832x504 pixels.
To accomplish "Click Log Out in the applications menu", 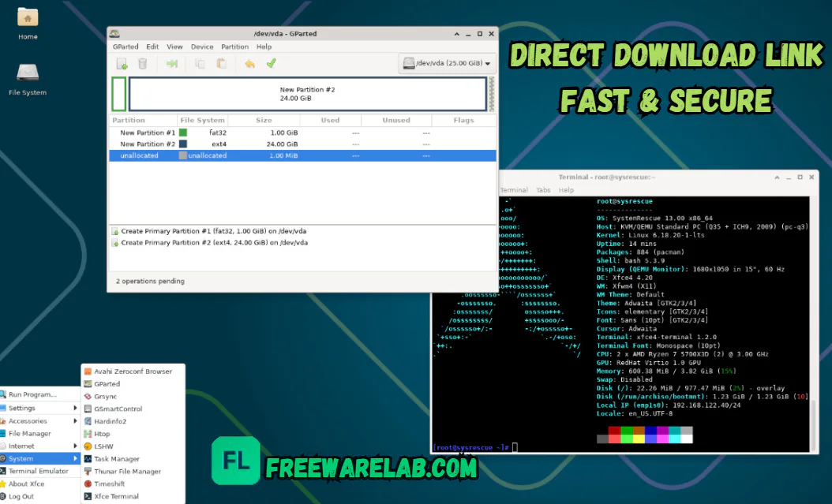I will tap(39, 497).
